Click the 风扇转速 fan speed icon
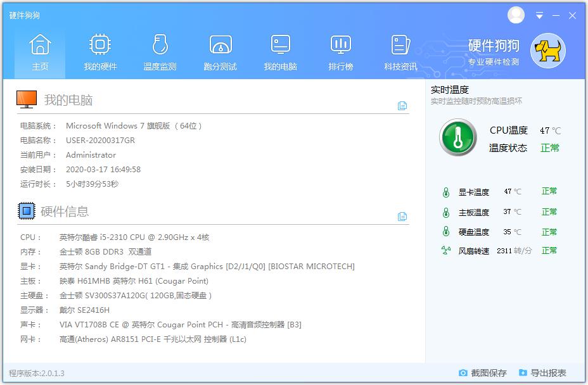Screen dimensions: 588x385 point(446,251)
